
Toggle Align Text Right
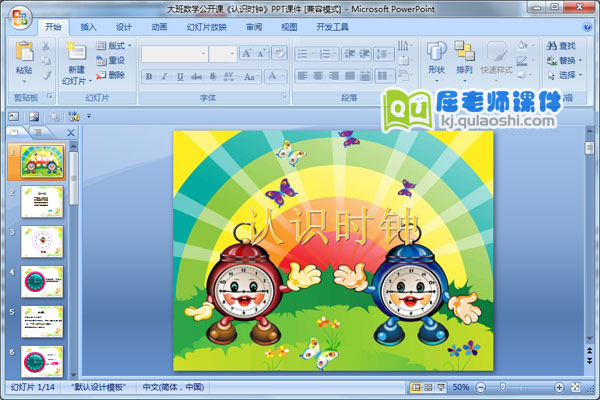[334, 76]
